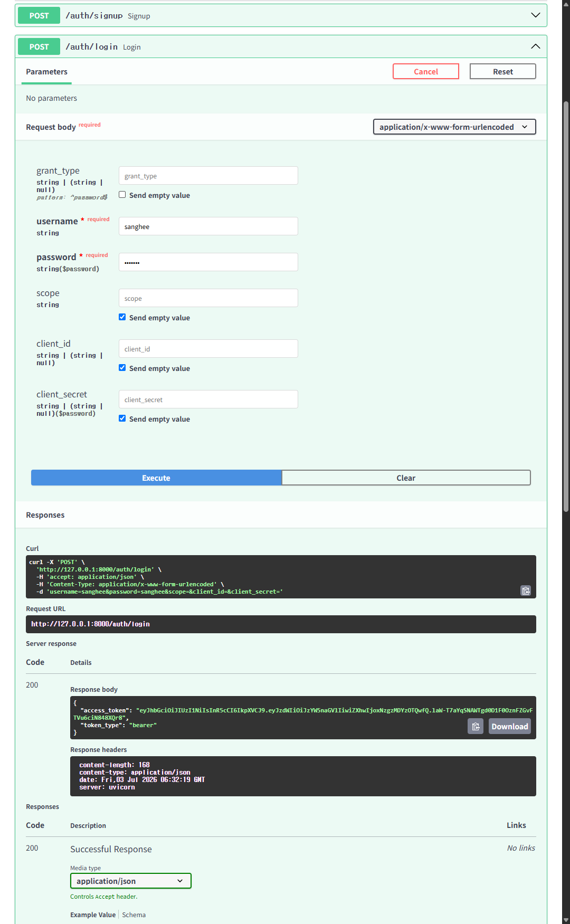Switch to the Schema tab
The image size is (570, 924).
(x=134, y=915)
